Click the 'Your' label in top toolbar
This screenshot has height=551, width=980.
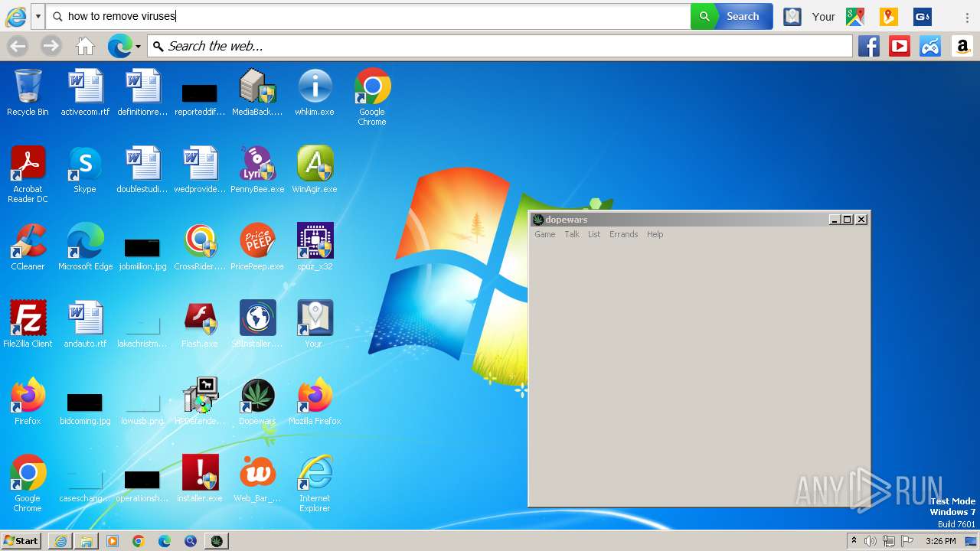824,16
